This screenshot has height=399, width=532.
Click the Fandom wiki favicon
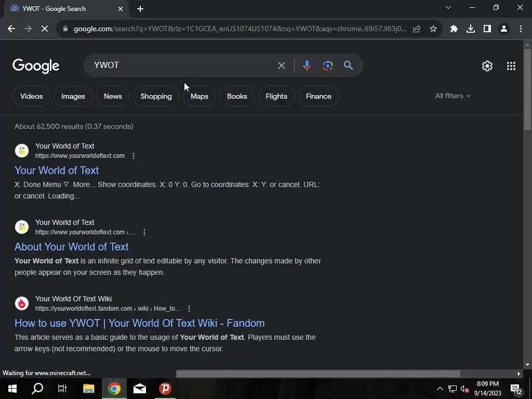pos(22,303)
